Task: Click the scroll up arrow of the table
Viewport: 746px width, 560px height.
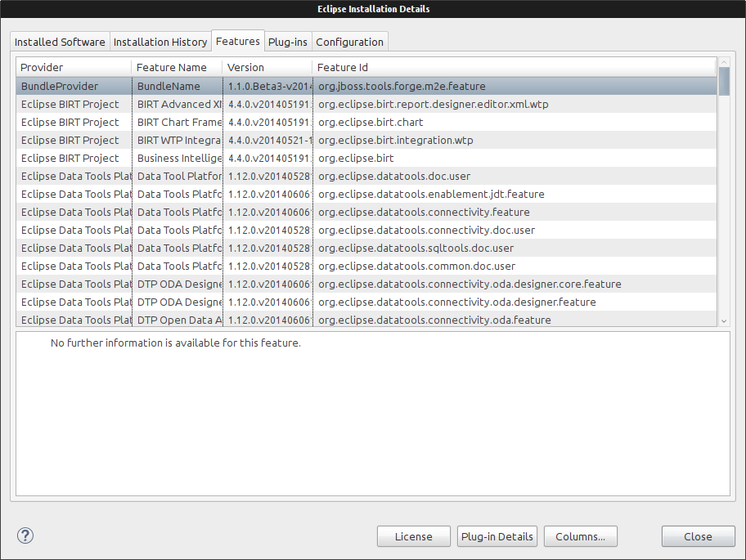Action: [724, 62]
